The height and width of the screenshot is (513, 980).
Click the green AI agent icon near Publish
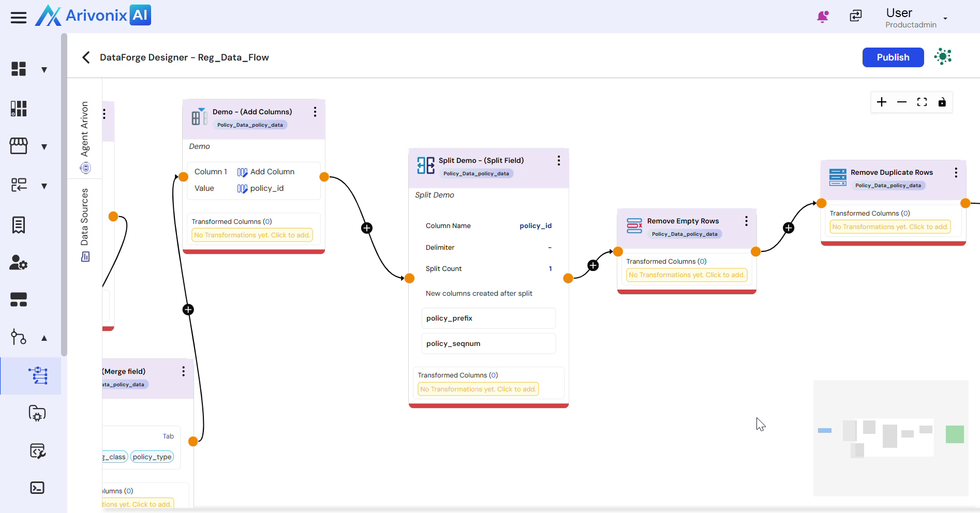pos(943,57)
